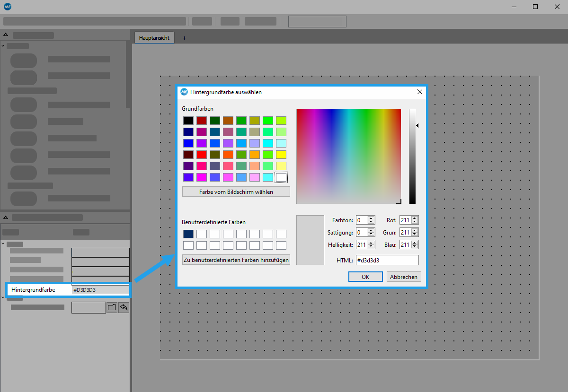Click the brightness slider arrow handle
Image resolution: width=568 pixels, height=392 pixels.
click(417, 125)
